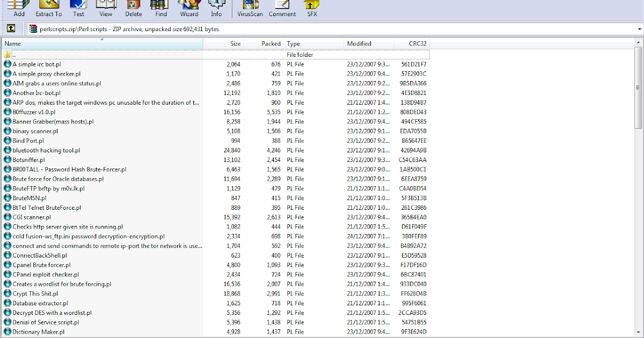Click the WinRAR archive icon in address bar

34,29
